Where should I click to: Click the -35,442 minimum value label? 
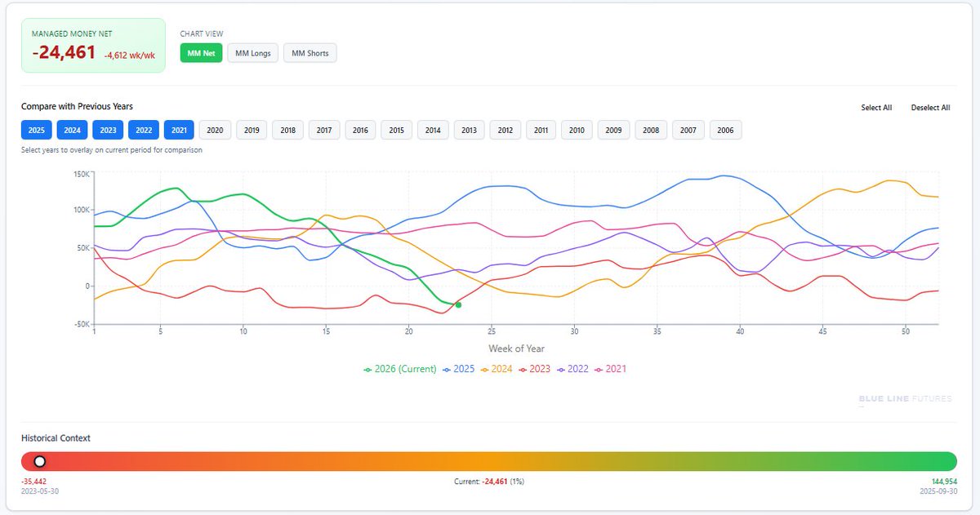pyautogui.click(x=33, y=482)
